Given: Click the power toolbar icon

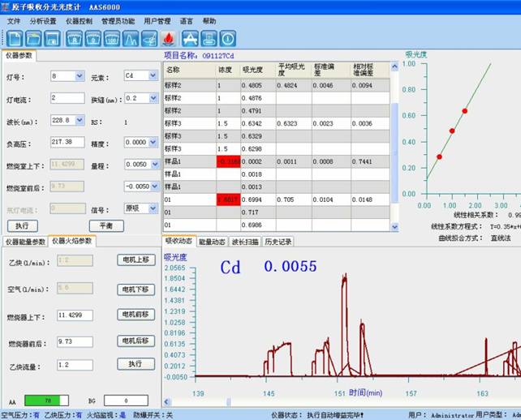Looking at the screenshot, I should (228, 38).
